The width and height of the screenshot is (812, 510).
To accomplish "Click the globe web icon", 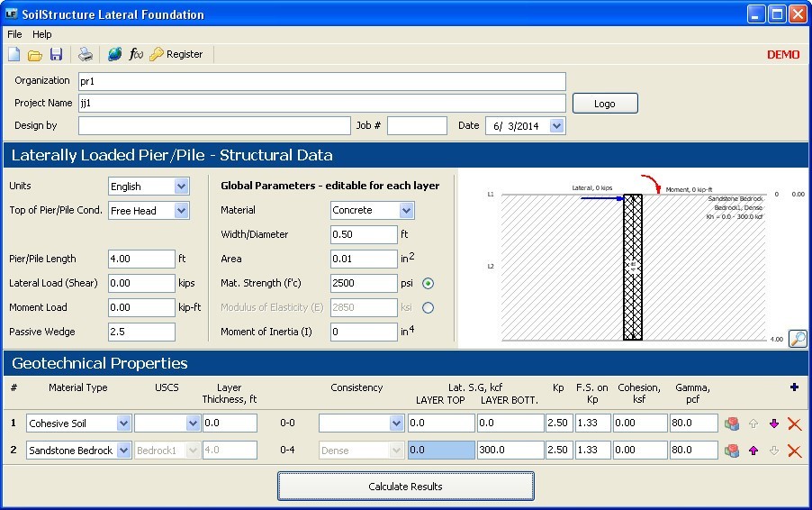I will [x=115, y=54].
